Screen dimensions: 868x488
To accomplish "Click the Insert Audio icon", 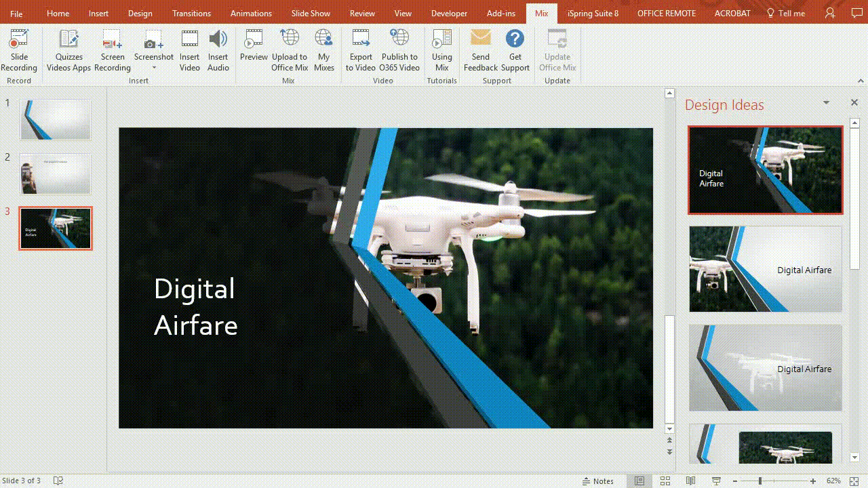I will (x=218, y=47).
